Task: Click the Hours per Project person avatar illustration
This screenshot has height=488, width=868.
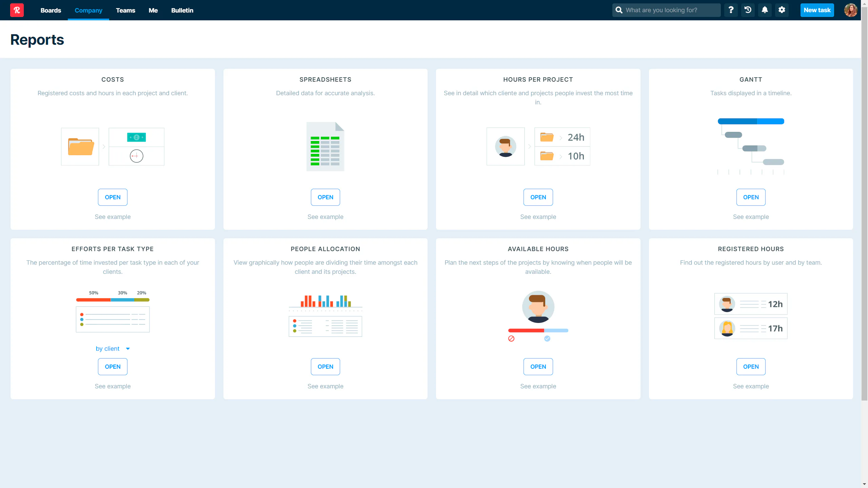Action: [x=506, y=146]
